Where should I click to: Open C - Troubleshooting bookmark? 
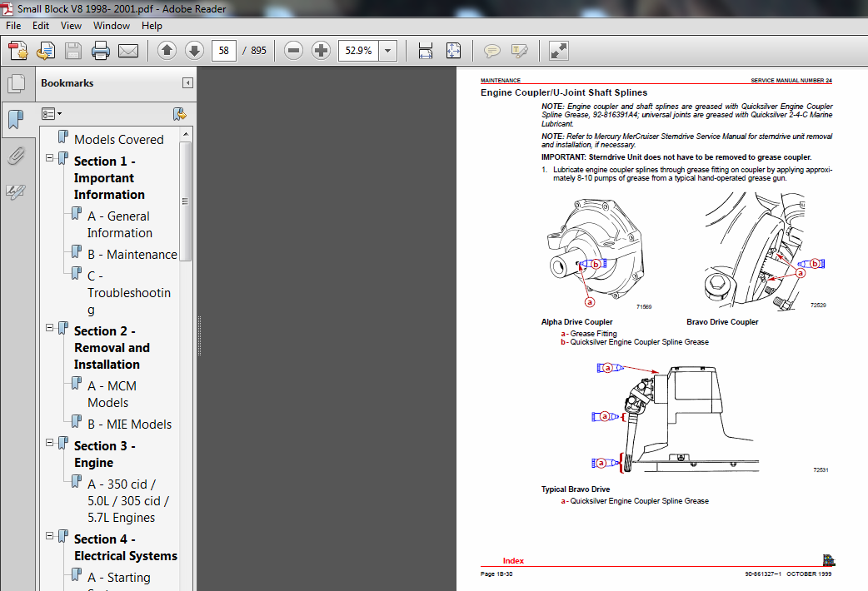pyautogui.click(x=128, y=293)
